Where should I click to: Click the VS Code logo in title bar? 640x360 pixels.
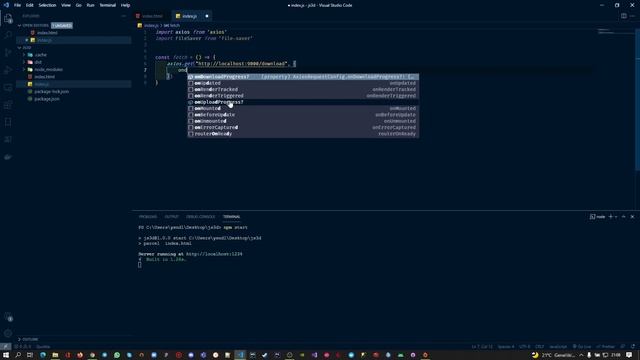coord(6,5)
